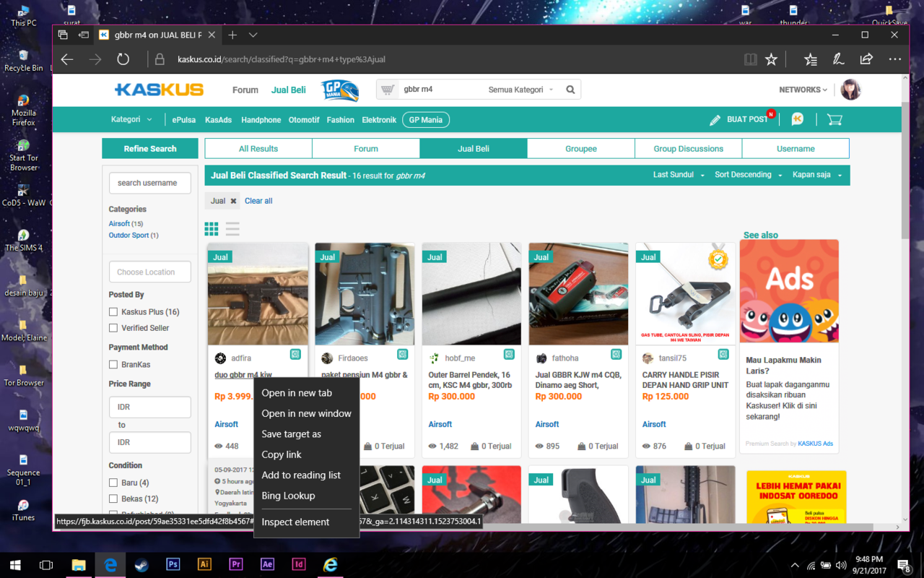Check the Verified Seller checkbox
Viewport: 924px width, 578px height.
pyautogui.click(x=113, y=328)
